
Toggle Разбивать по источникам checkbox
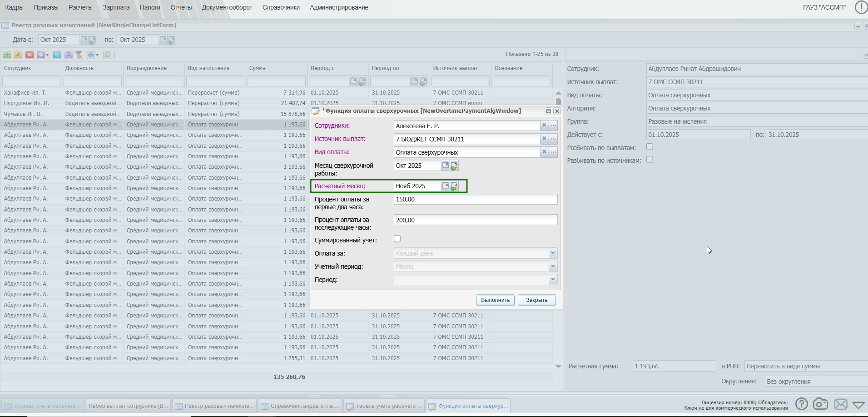pos(650,160)
